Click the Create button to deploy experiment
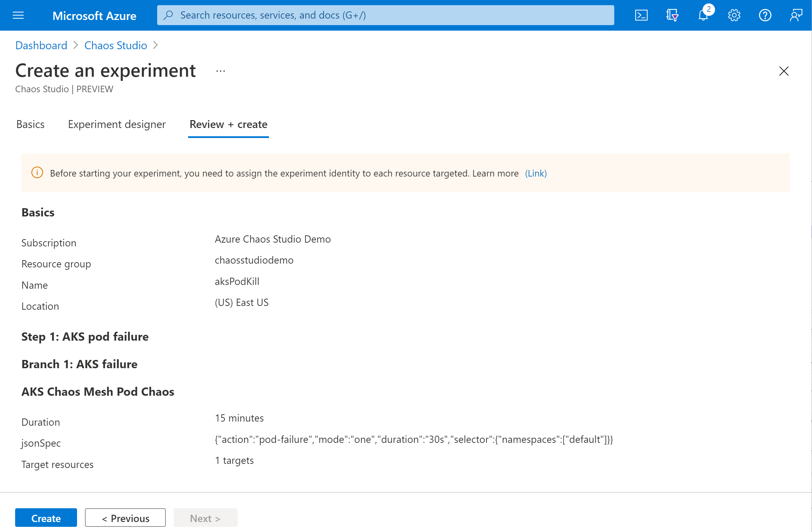Viewport: 812px width, 532px height. tap(46, 518)
